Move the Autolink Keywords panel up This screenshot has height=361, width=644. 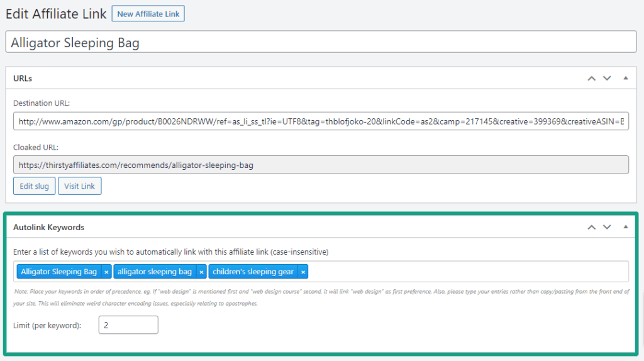[591, 227]
